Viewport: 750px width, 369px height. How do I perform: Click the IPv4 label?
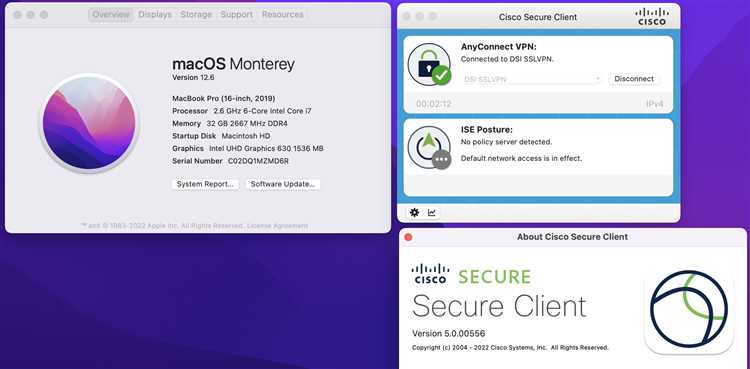pos(654,104)
